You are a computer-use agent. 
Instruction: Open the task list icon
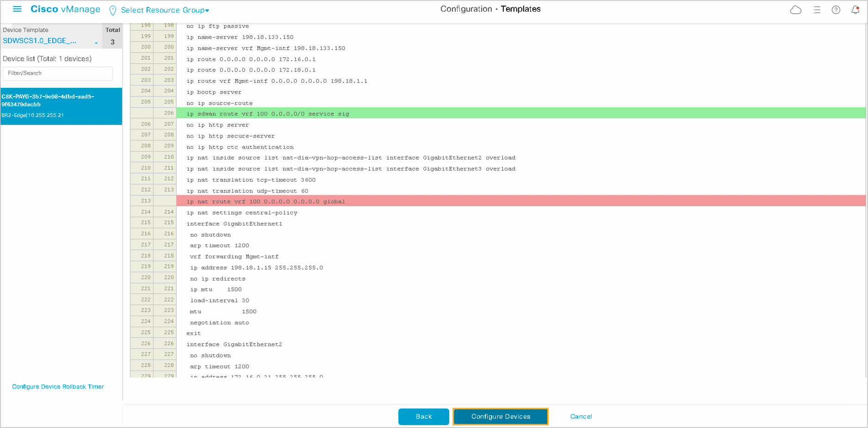[817, 10]
